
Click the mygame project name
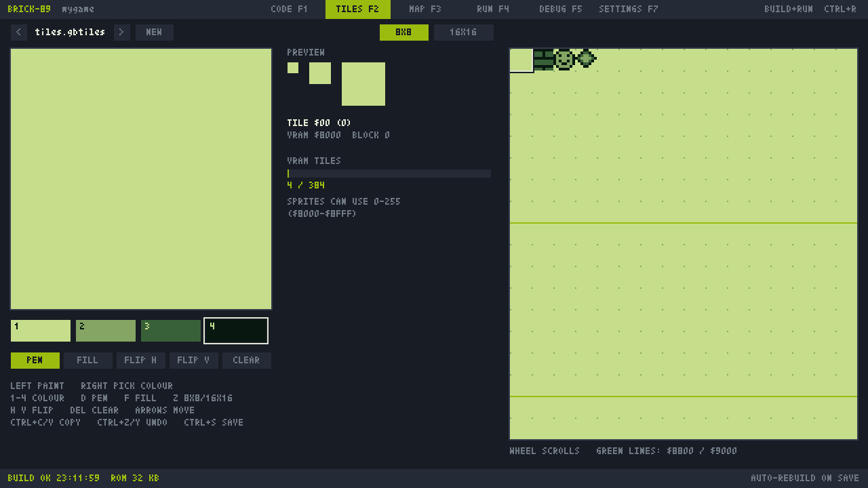78,9
